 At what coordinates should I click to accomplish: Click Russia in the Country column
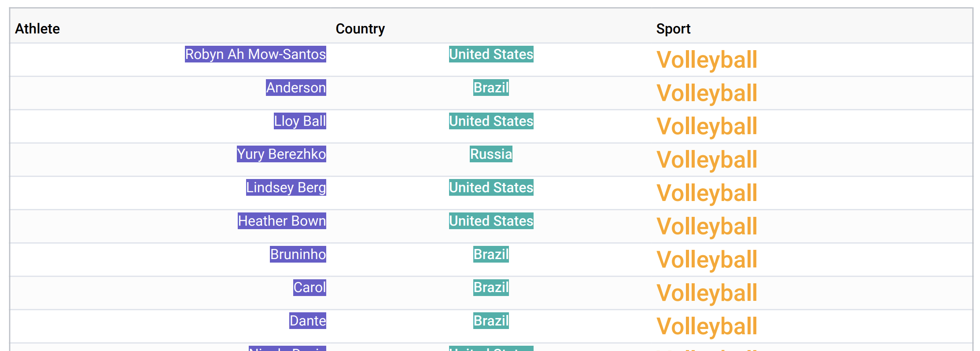click(491, 154)
